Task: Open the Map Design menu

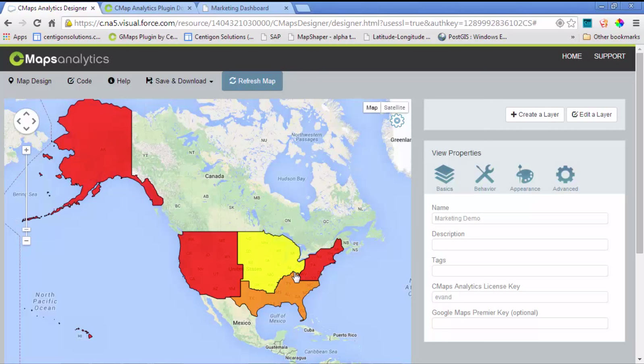Action: [30, 81]
